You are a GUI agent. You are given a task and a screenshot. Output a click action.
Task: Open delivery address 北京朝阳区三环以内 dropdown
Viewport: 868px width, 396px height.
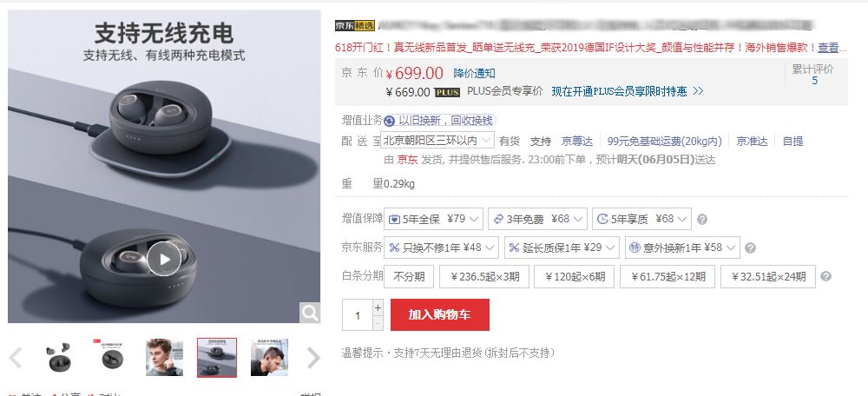click(437, 140)
